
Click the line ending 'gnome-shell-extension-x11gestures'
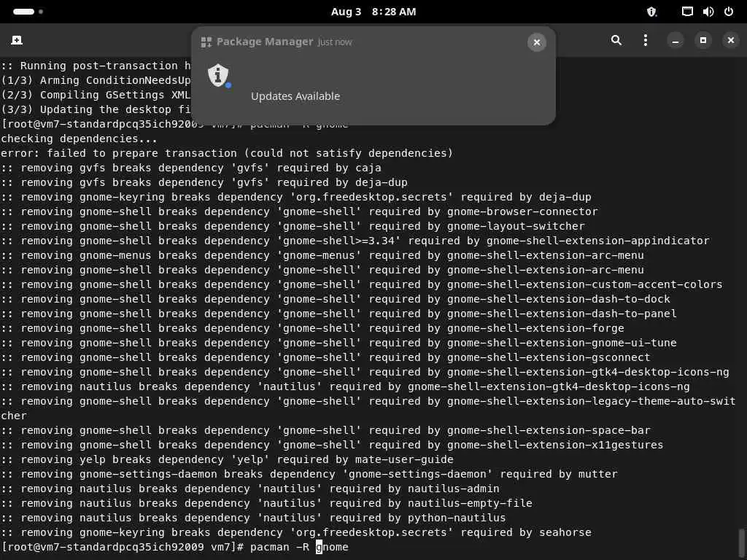(332, 445)
